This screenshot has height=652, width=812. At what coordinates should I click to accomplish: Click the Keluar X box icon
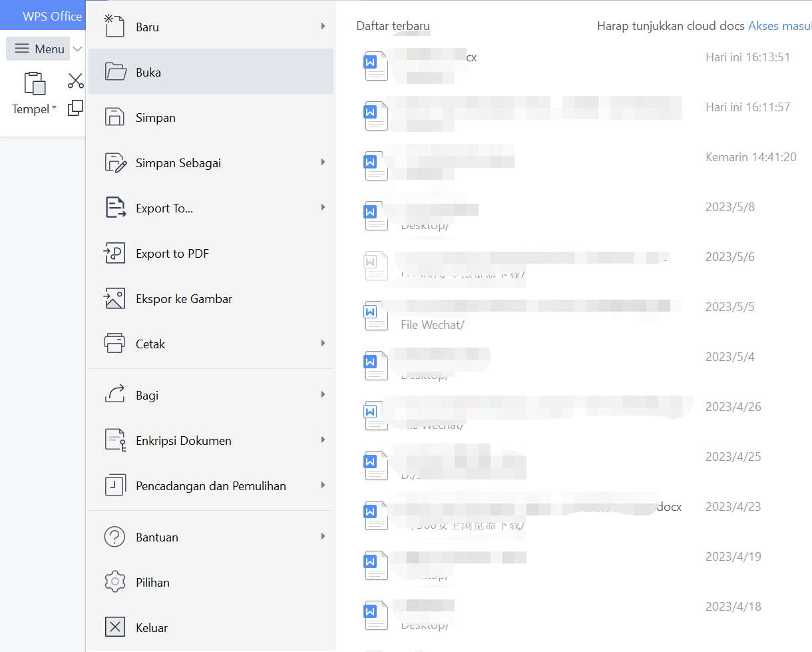(x=115, y=627)
